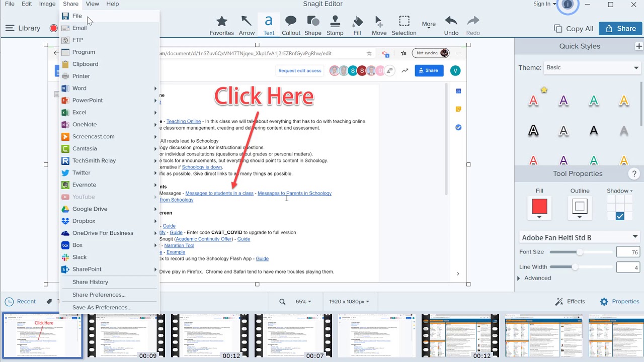Click the info icon beside Sign In
Image resolution: width=644 pixels, height=362 pixels.
click(x=568, y=5)
